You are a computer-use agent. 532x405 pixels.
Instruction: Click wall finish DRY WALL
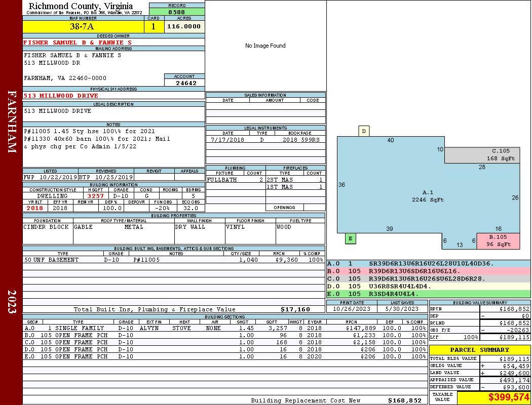coord(190,227)
